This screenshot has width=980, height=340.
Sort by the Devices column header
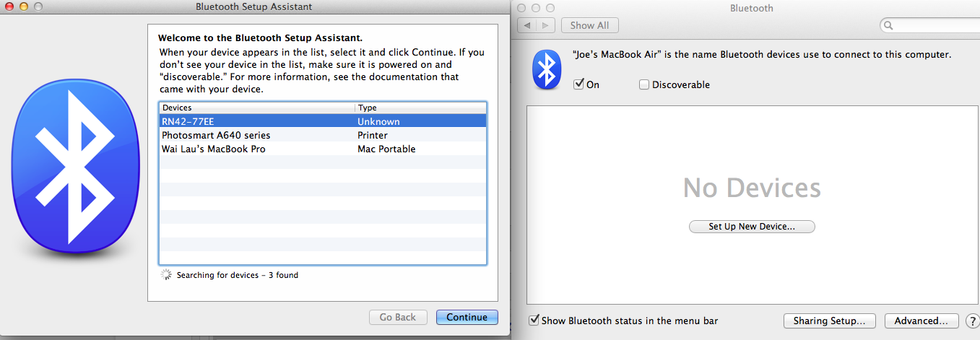(x=257, y=108)
